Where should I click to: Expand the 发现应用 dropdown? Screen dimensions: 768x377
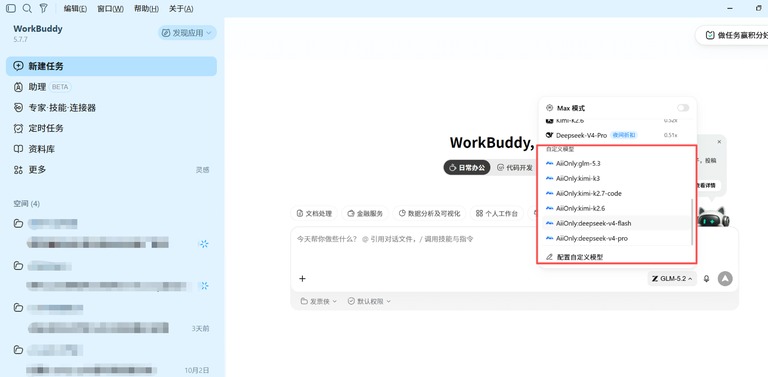(187, 33)
